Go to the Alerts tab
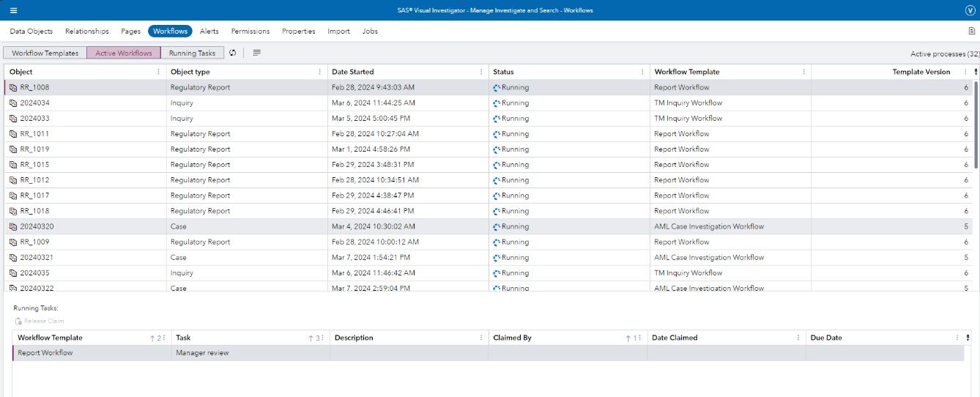The width and height of the screenshot is (980, 397). 209,31
